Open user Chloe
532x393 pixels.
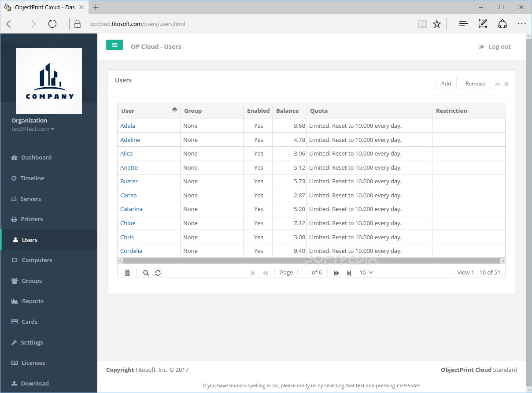point(128,223)
